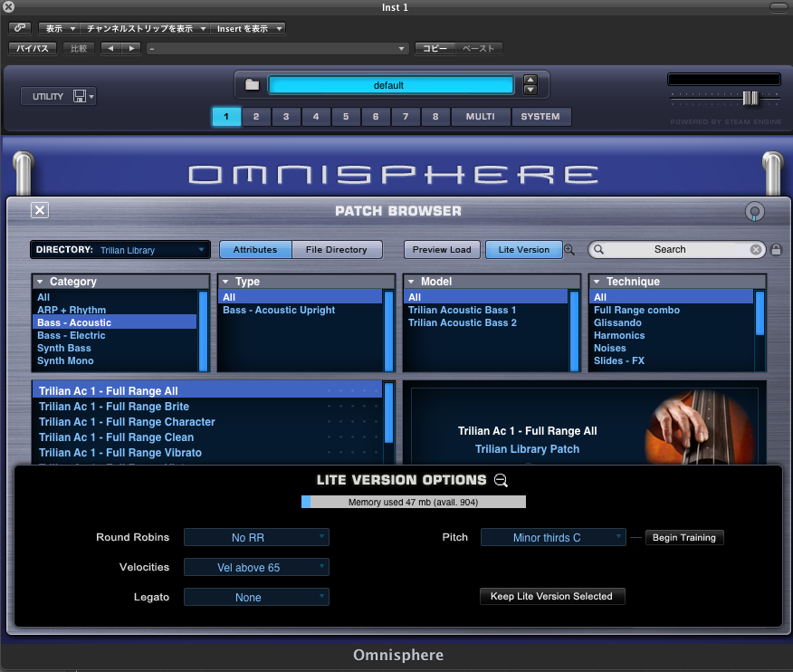Collapse the Category column header triangle

pyautogui.click(x=40, y=282)
